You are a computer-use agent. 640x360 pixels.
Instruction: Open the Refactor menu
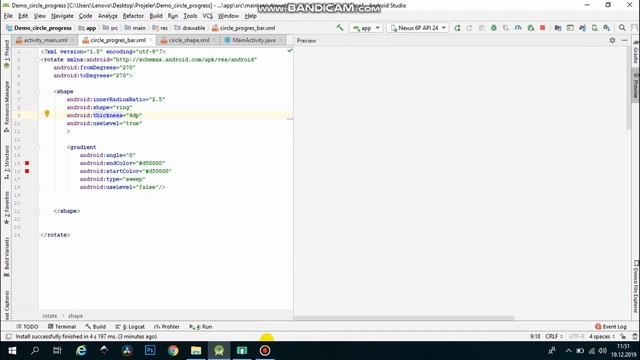[x=133, y=16]
